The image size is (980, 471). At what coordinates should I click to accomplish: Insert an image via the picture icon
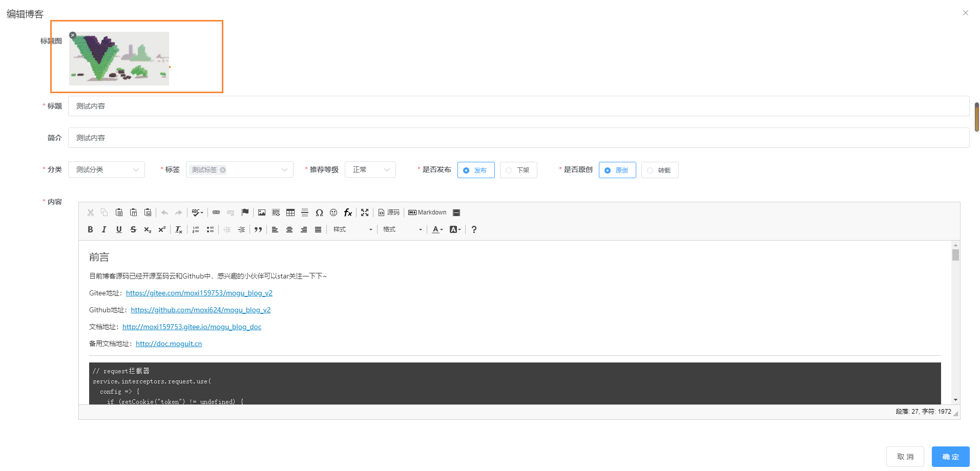262,212
